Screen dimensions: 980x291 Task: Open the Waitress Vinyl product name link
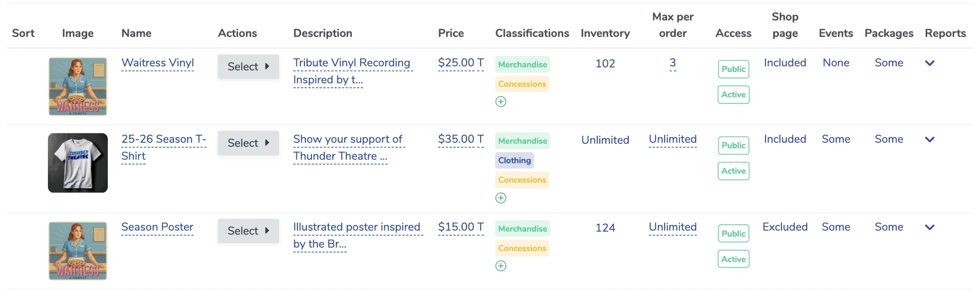pos(158,63)
